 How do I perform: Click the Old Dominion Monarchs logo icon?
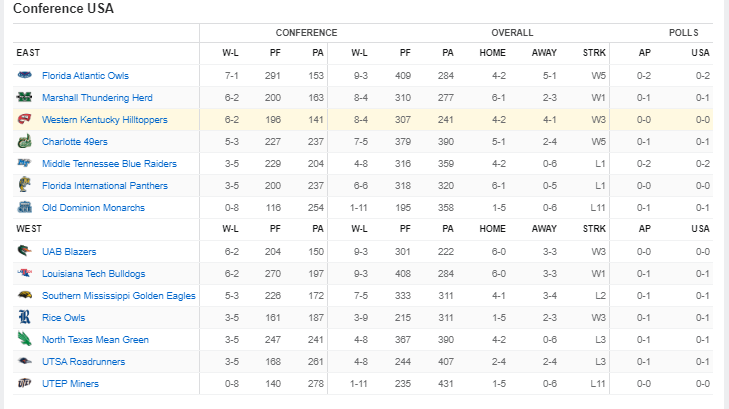tap(25, 207)
